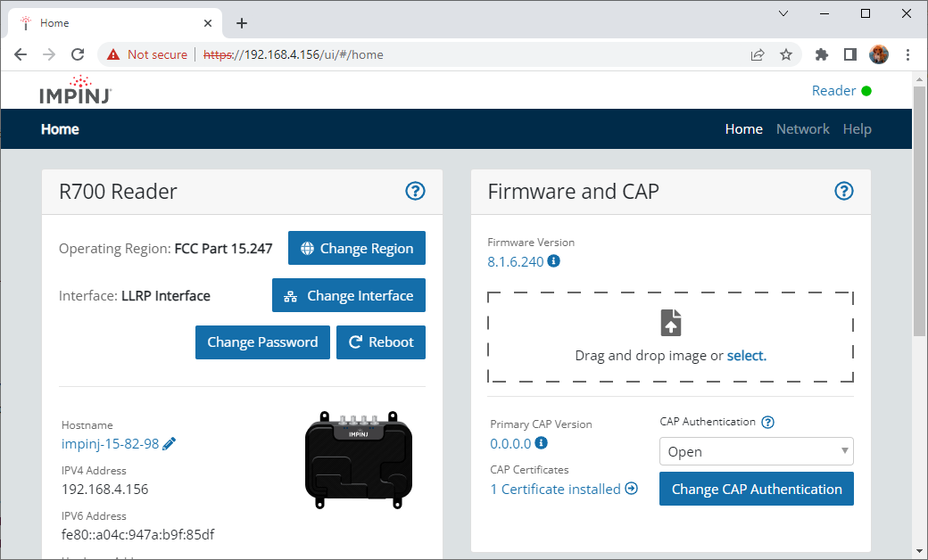
Task: Click the address bar URL
Action: tap(294, 54)
